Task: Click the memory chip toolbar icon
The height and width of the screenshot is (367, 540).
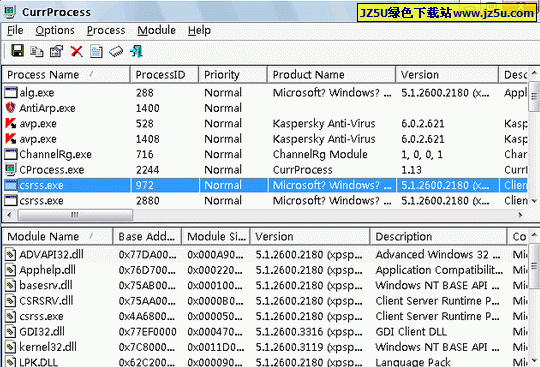Action: (116, 52)
